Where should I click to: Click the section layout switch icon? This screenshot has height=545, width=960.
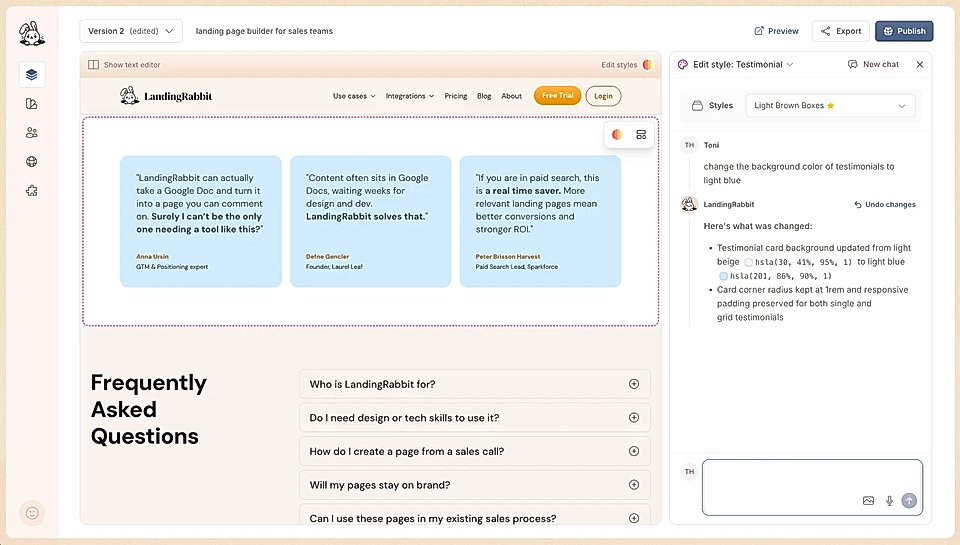(641, 135)
